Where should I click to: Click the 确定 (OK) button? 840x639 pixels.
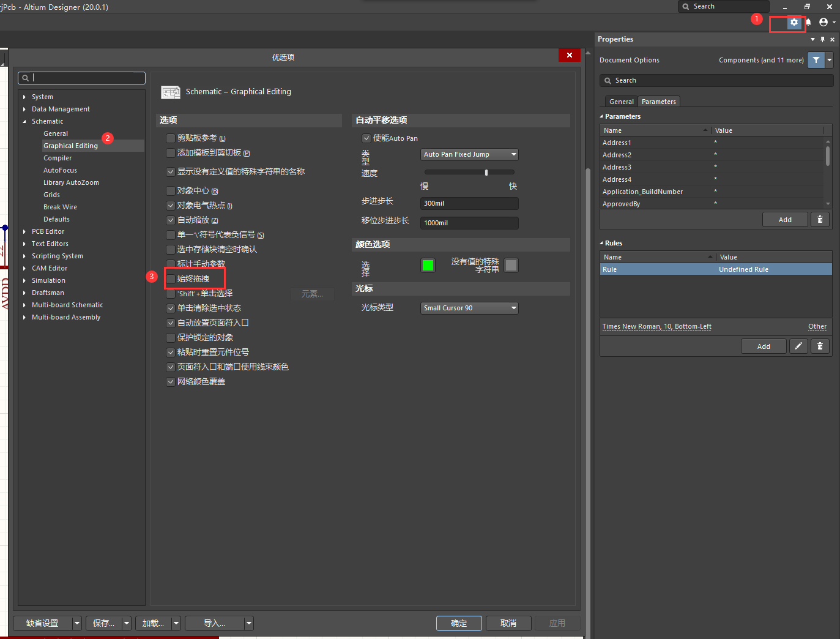[459, 624]
